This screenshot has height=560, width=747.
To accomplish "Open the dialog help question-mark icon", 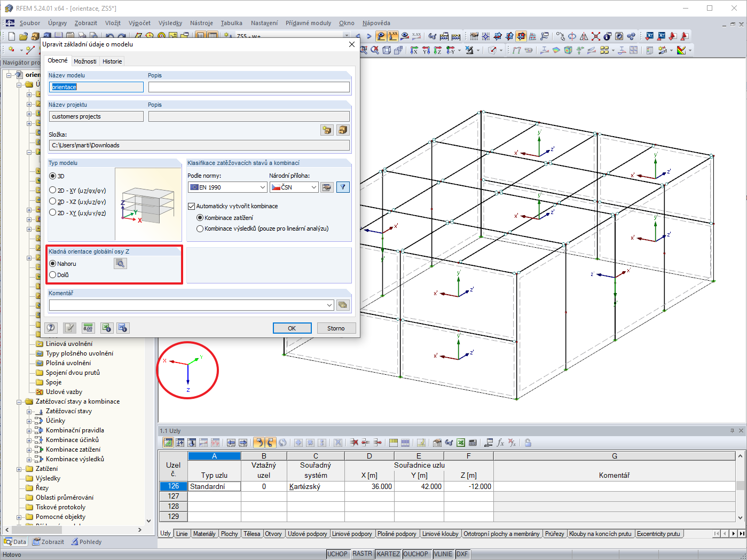I will click(51, 328).
